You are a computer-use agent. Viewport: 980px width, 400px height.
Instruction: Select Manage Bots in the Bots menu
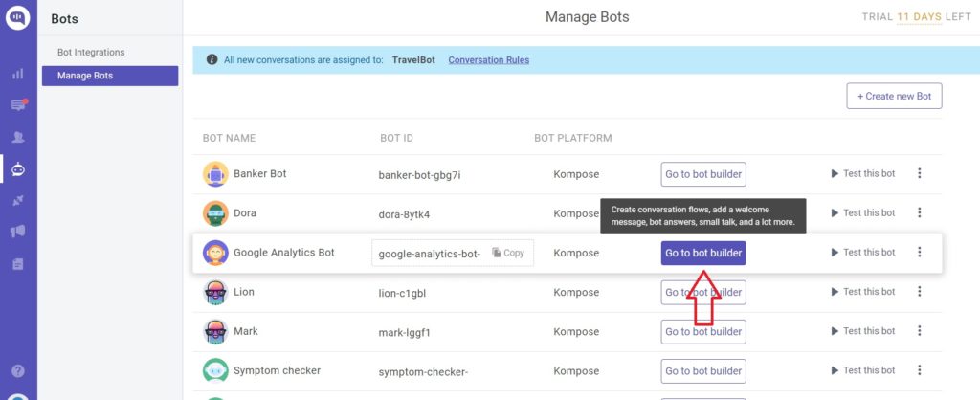click(x=110, y=76)
